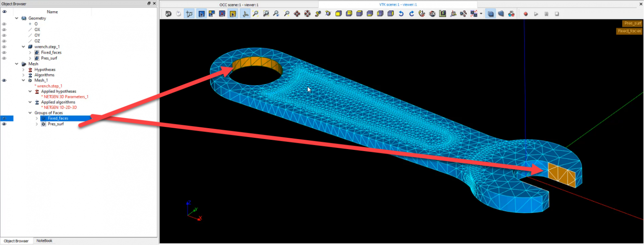This screenshot has height=245, width=644.
Task: Select the Change Interaction Style mouse icon
Action: [178, 13]
